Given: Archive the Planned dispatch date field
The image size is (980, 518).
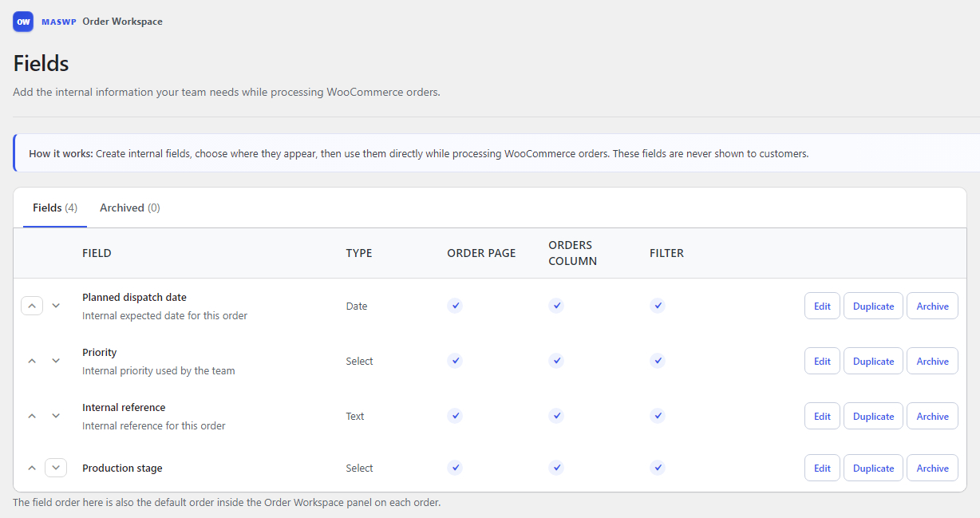Looking at the screenshot, I should tap(932, 306).
